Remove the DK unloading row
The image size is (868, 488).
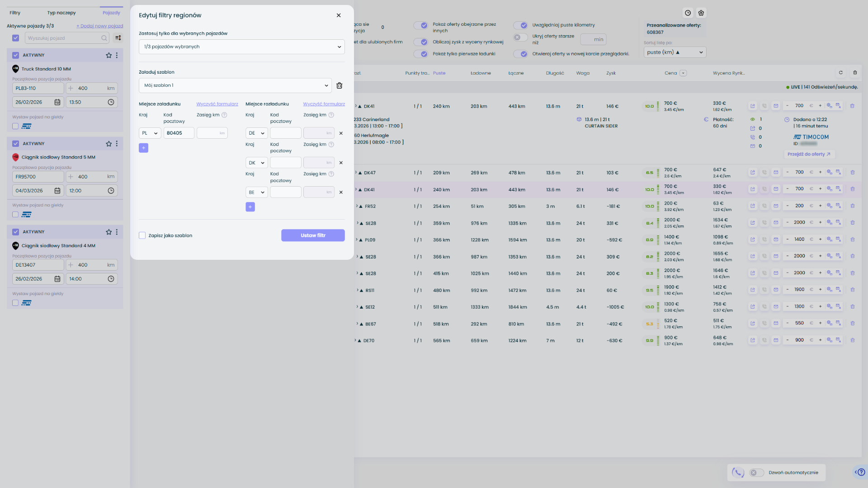point(341,163)
